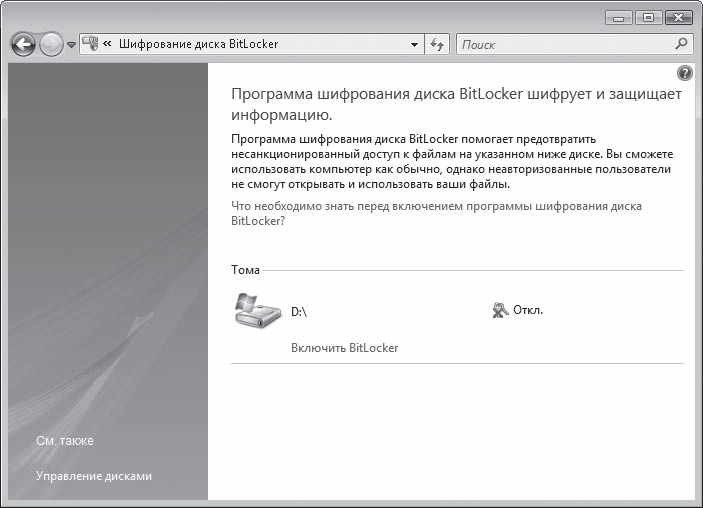Viewport: 703px width, 508px height.
Task: Maximize the BitLocker window
Action: click(x=647, y=18)
